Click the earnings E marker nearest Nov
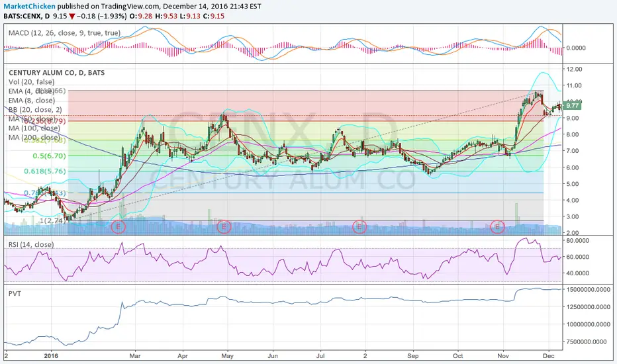Image resolution: width=617 pixels, height=364 pixels. (x=497, y=226)
